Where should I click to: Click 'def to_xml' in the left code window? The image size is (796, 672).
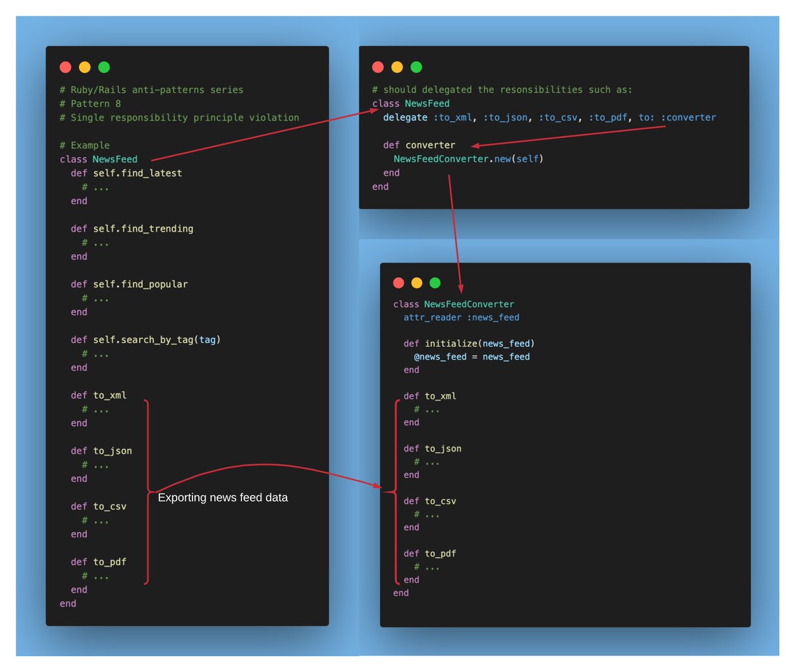tap(99, 395)
